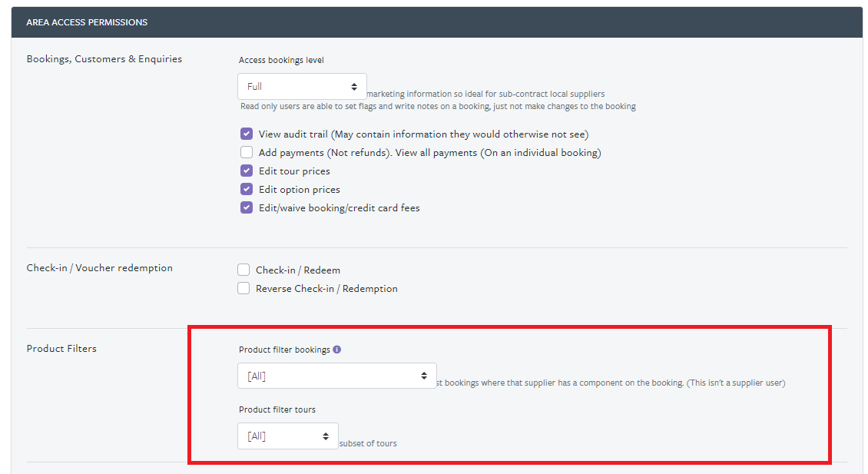Click the info icon beside Product filter bookings
The height and width of the screenshot is (474, 868).
pos(337,350)
